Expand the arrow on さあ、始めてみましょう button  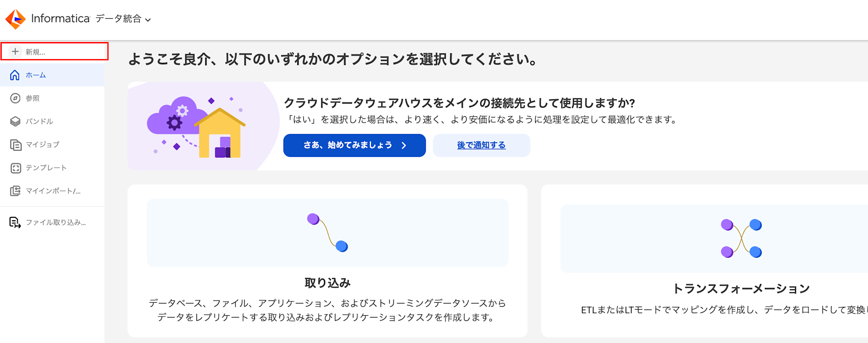(x=404, y=145)
